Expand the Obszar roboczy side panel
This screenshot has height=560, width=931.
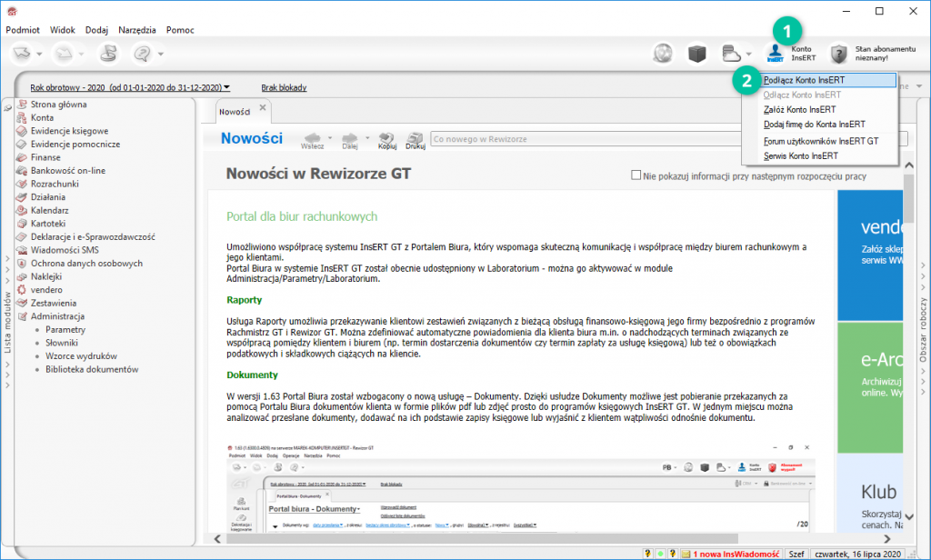click(923, 330)
